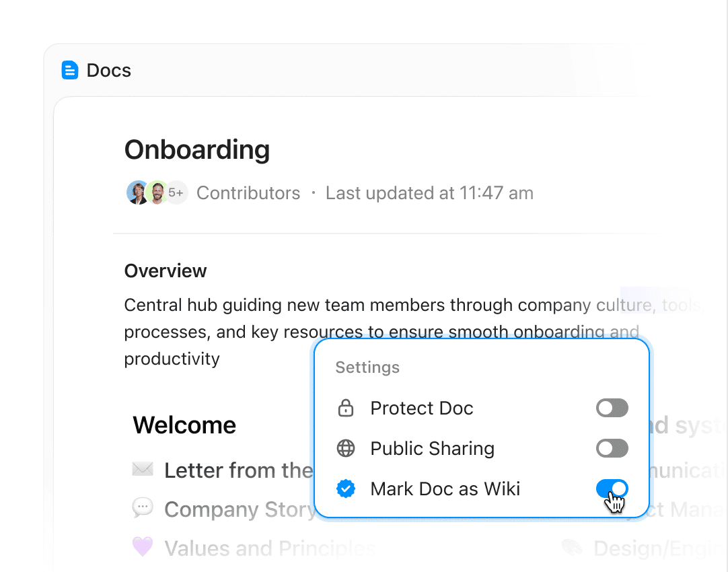Click the second contributor avatar

click(x=157, y=192)
